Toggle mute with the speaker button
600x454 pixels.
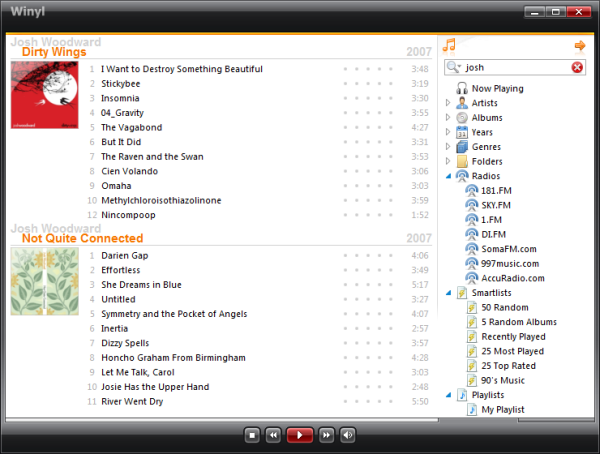pos(347,435)
